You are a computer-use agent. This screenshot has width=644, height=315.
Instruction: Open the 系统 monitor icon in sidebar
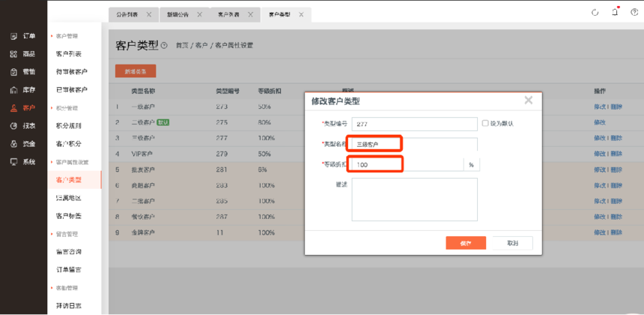tap(13, 162)
